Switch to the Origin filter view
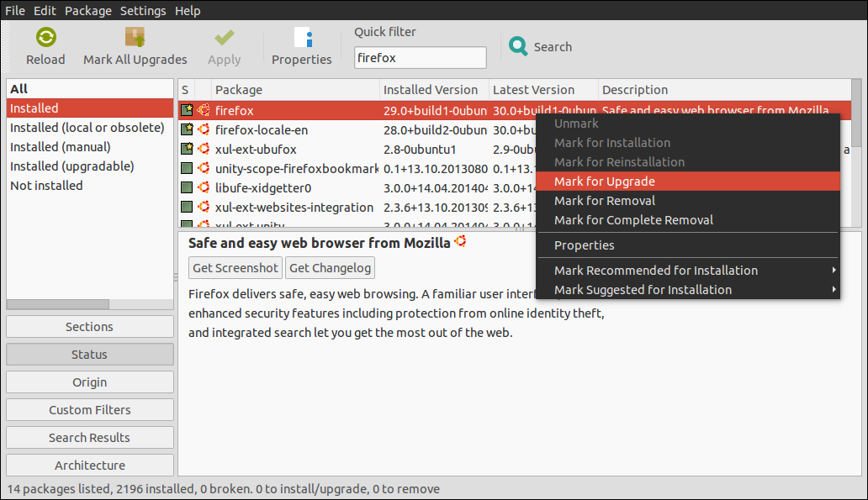The image size is (868, 500). 90,382
